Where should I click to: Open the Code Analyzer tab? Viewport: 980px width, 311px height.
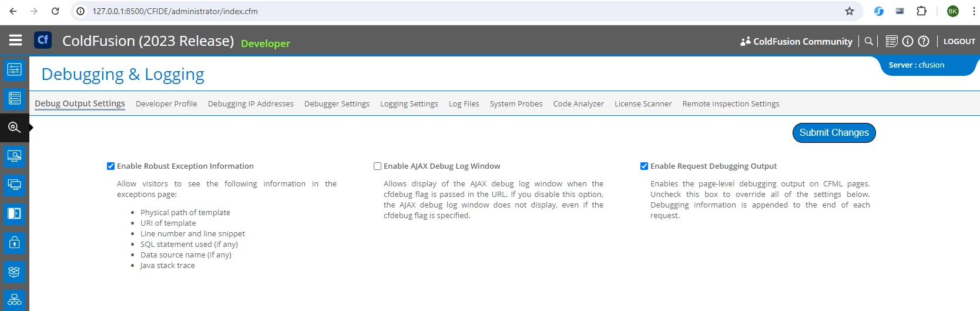578,103
